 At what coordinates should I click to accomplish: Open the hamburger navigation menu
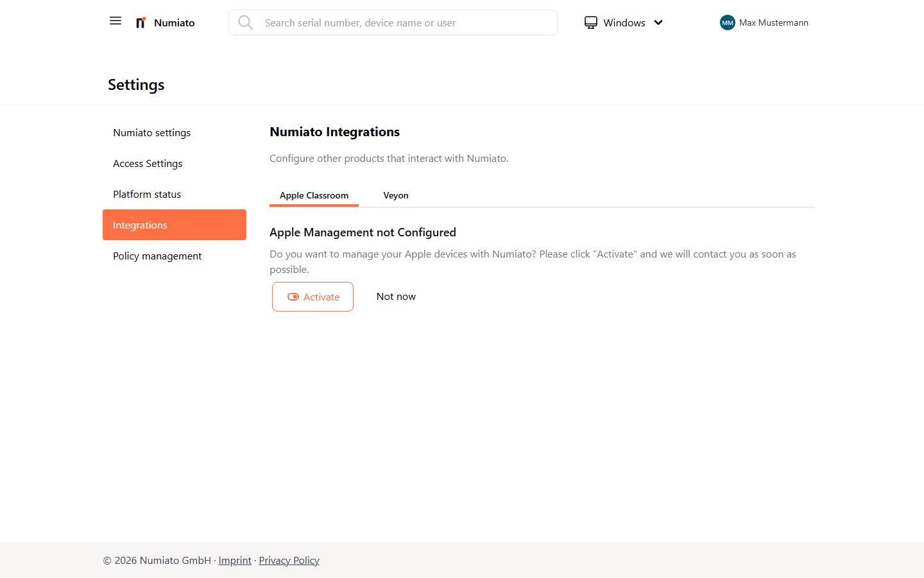[116, 21]
